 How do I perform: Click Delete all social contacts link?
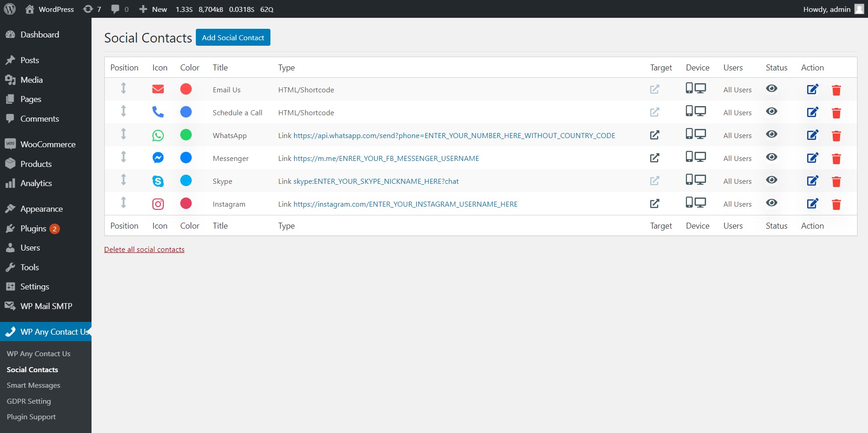click(x=144, y=250)
